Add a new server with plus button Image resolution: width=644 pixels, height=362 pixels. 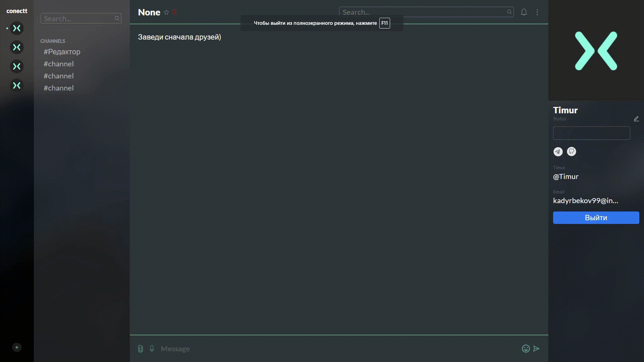17,347
